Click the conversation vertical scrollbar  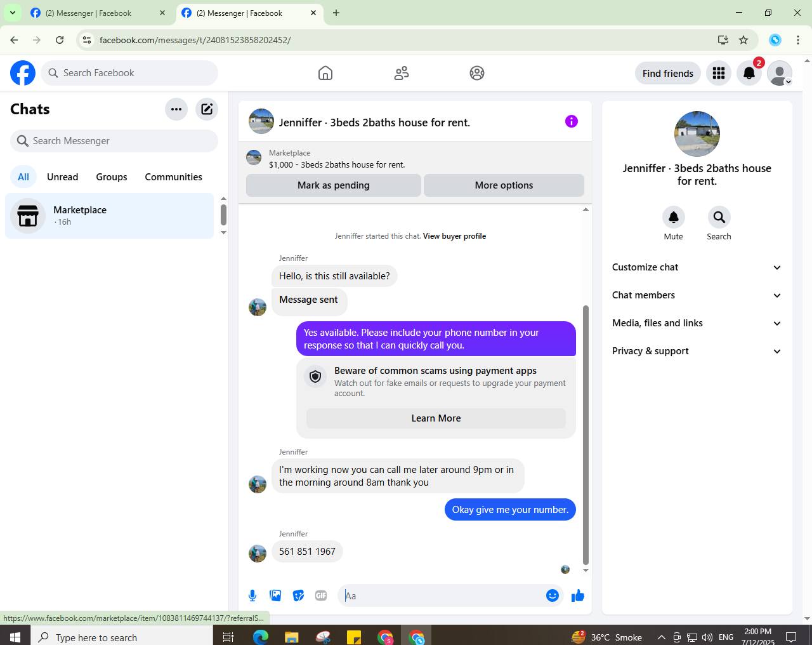586,435
